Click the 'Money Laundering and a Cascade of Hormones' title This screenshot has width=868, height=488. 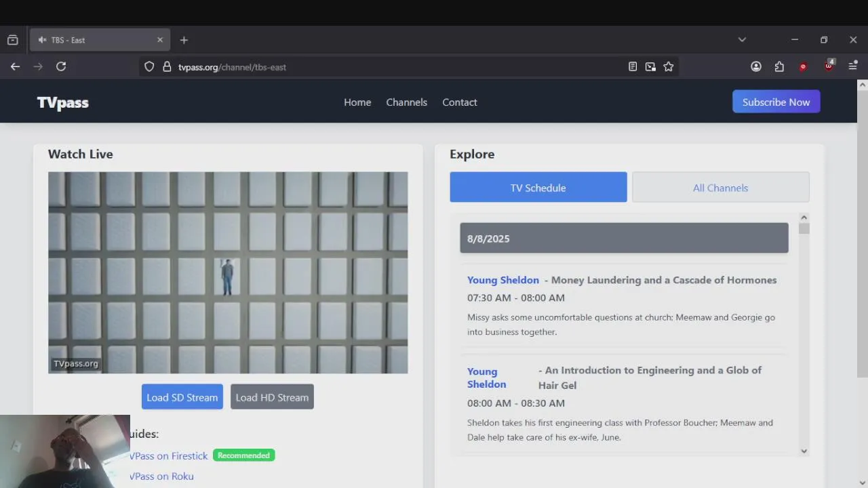coord(664,280)
